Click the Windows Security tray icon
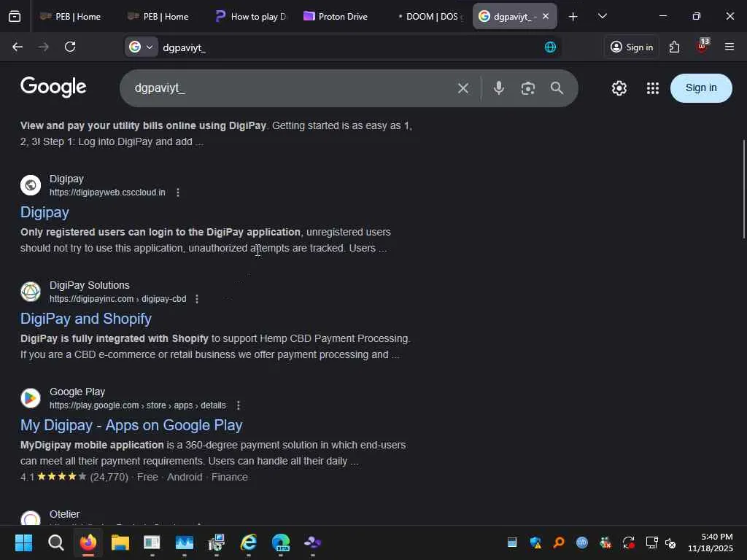 [x=535, y=542]
